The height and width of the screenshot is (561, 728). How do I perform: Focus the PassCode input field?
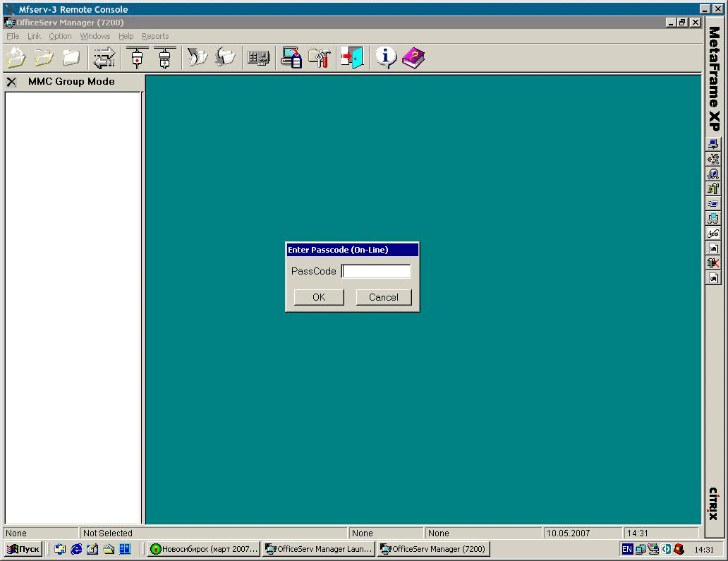[x=376, y=271]
